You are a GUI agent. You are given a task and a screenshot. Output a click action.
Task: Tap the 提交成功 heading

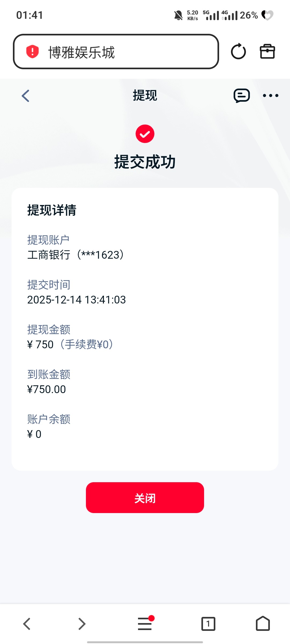pos(145,162)
